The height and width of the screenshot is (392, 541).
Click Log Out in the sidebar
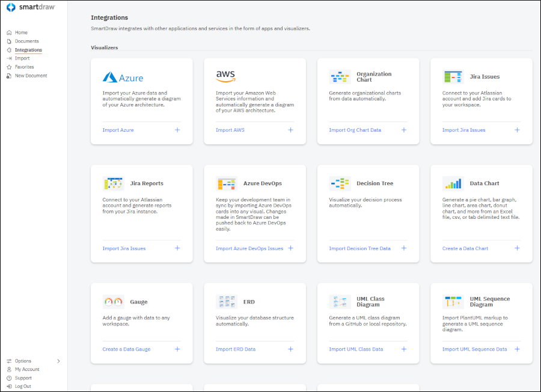coord(23,387)
